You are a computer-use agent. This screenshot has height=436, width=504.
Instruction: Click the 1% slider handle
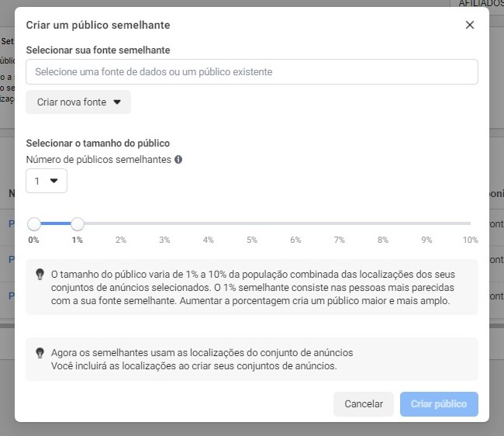(77, 223)
